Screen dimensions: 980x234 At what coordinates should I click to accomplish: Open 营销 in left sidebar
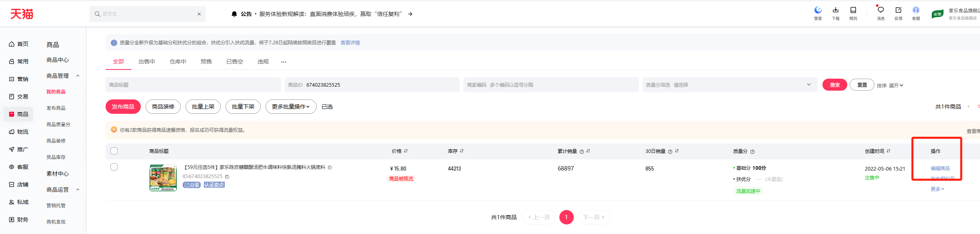click(x=19, y=79)
